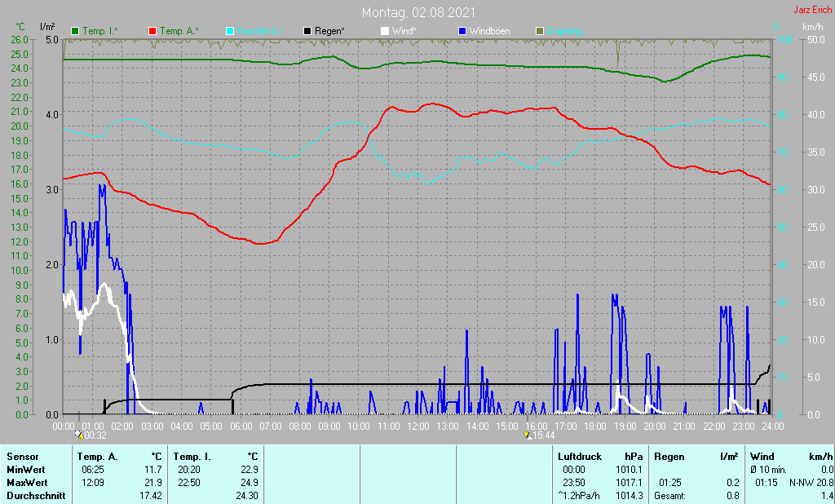Click the 'Ø 10 min.' wind label
This screenshot has width=835, height=504.
[768, 470]
